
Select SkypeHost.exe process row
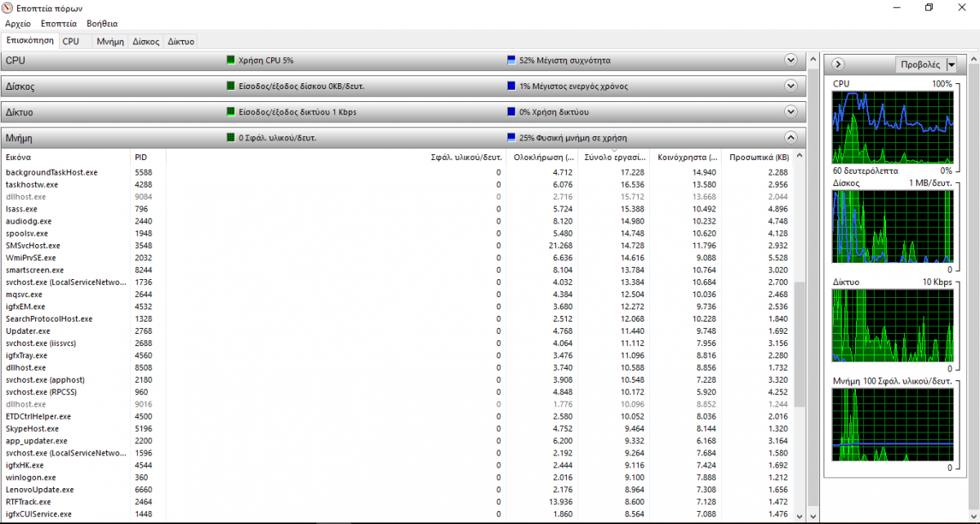pyautogui.click(x=397, y=429)
